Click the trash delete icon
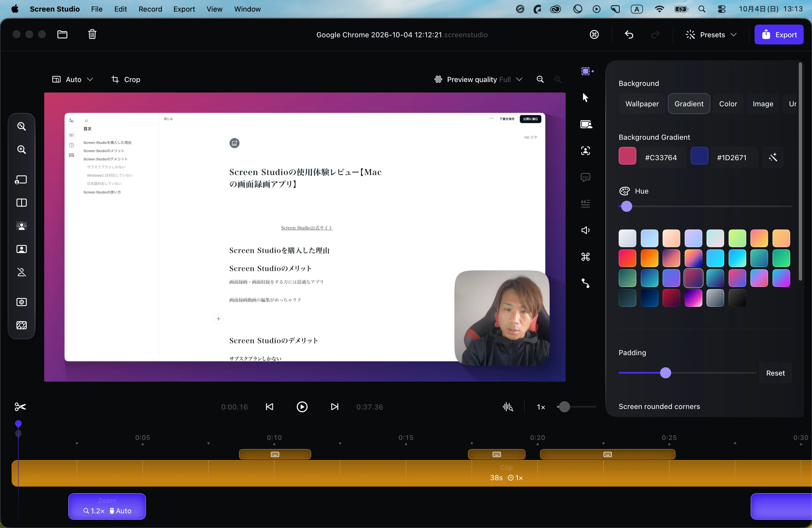812x528 pixels. pyautogui.click(x=92, y=35)
